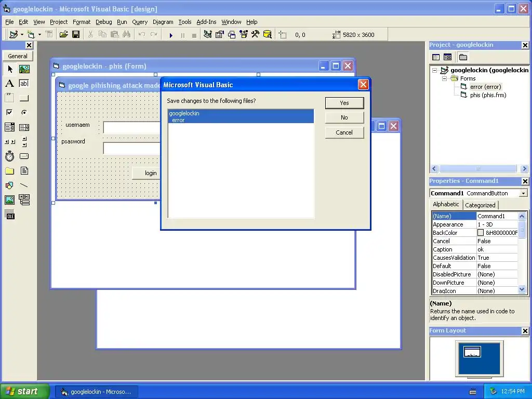Image resolution: width=532 pixels, height=399 pixels.
Task: Click Cancel in the save dialog
Action: 344,132
